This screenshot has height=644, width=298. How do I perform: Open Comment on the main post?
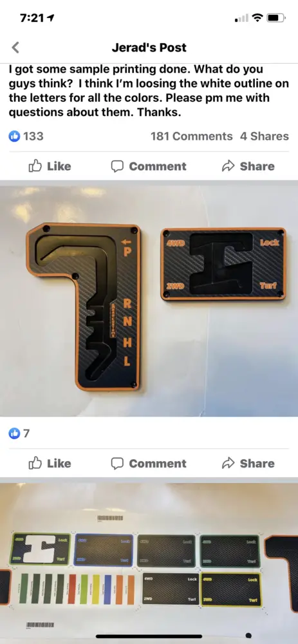coord(149,166)
